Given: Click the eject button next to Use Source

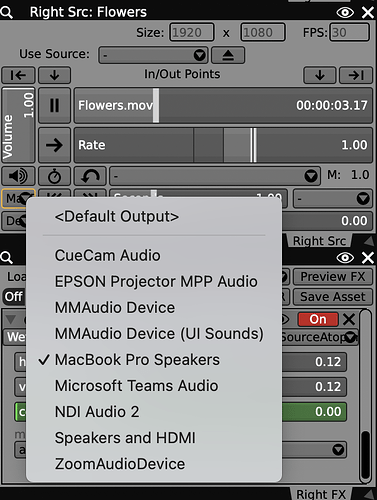Looking at the screenshot, I should 228,55.
